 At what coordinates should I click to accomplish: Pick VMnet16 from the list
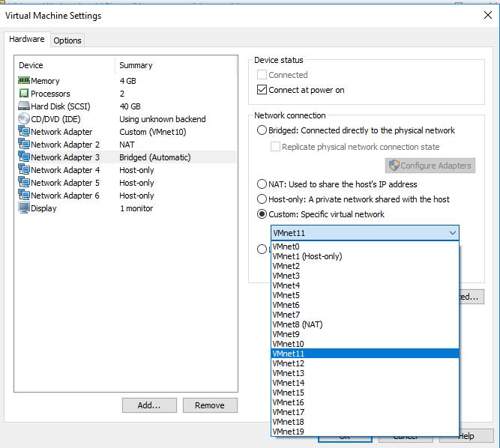(x=365, y=402)
